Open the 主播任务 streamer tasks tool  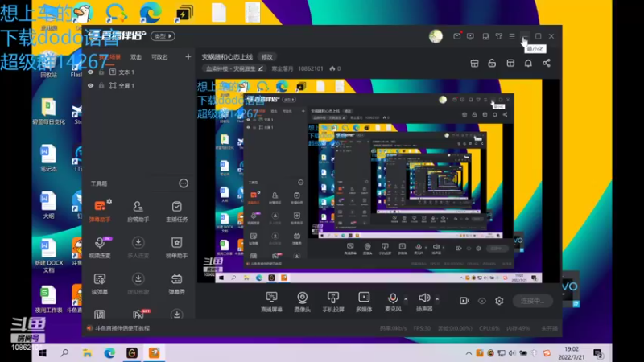[x=176, y=212]
